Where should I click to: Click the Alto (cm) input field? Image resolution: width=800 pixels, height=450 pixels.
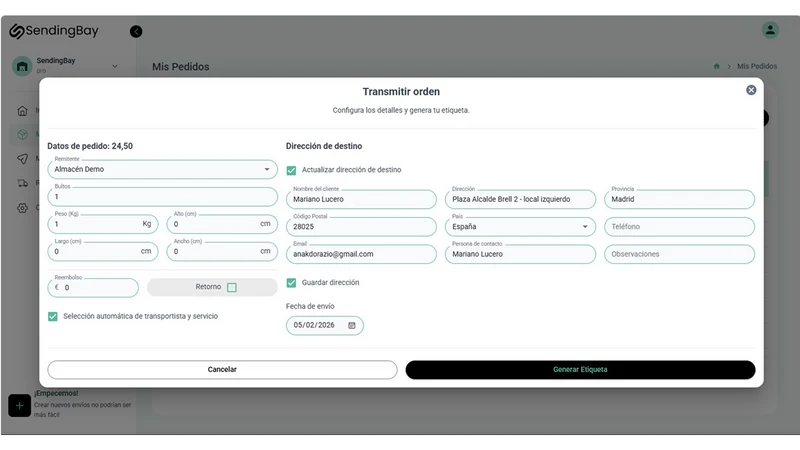pos(222,224)
